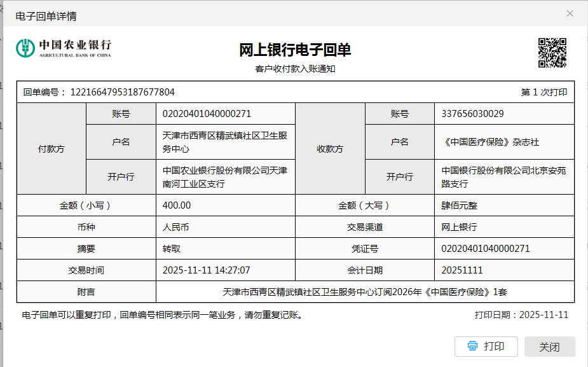Click the payer bank 中国农业银行股份有限公司天津南河工业区支行
The width and height of the screenshot is (588, 367).
coord(225,177)
